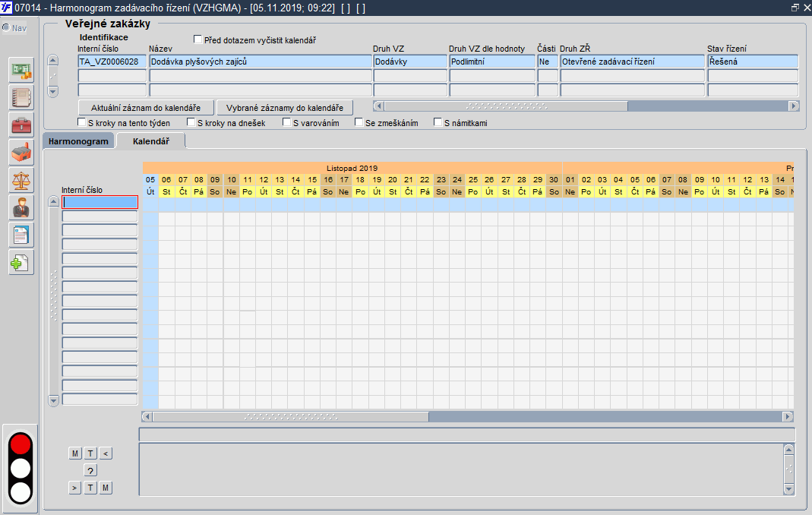Click the Části field 'Ne'
The height and width of the screenshot is (515, 812).
pos(548,62)
